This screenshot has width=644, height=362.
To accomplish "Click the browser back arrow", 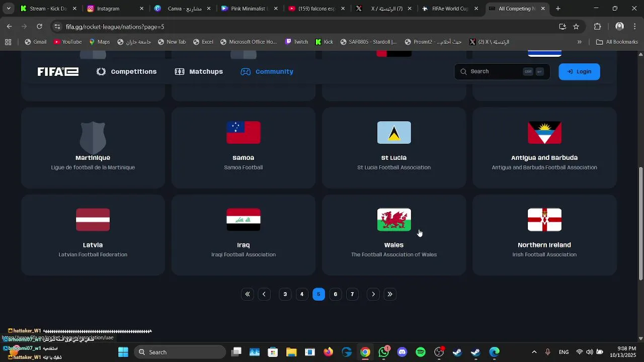I will 10,27.
